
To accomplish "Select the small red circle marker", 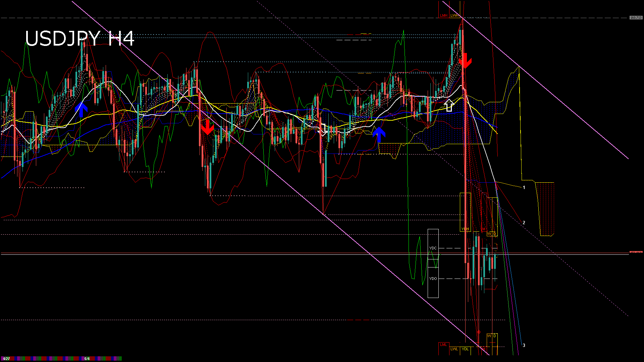I will click(x=479, y=332).
